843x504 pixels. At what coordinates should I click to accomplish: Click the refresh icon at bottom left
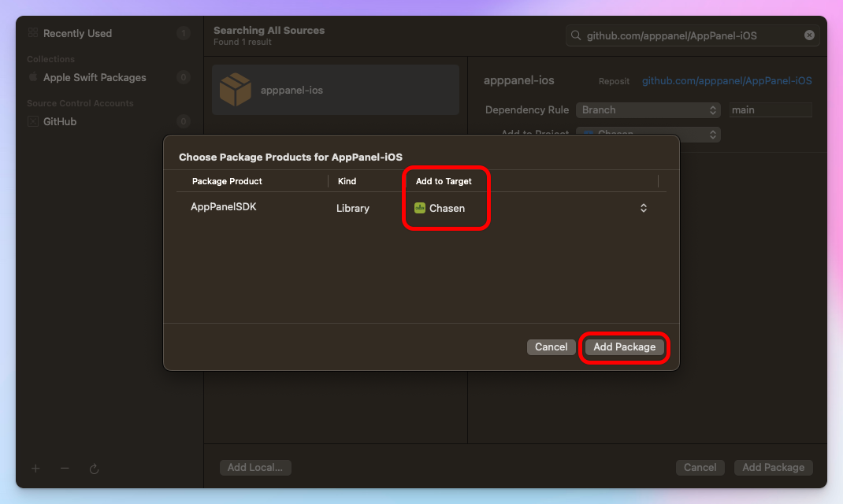tap(94, 468)
